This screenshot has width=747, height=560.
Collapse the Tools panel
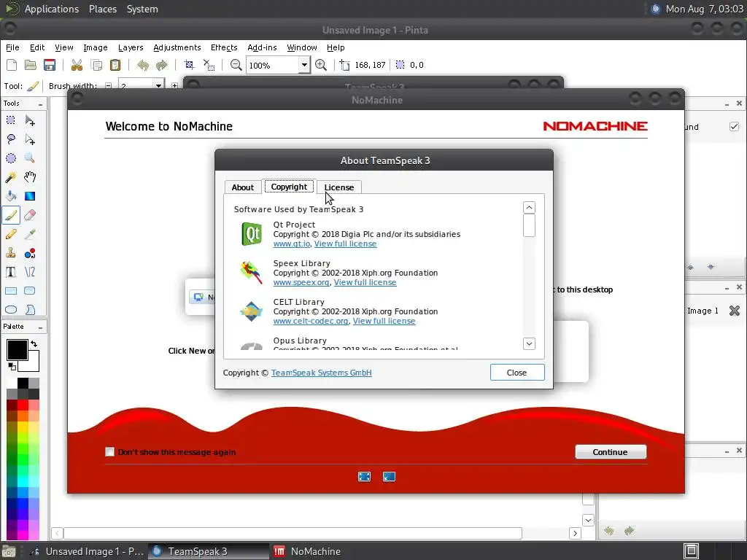(x=41, y=104)
